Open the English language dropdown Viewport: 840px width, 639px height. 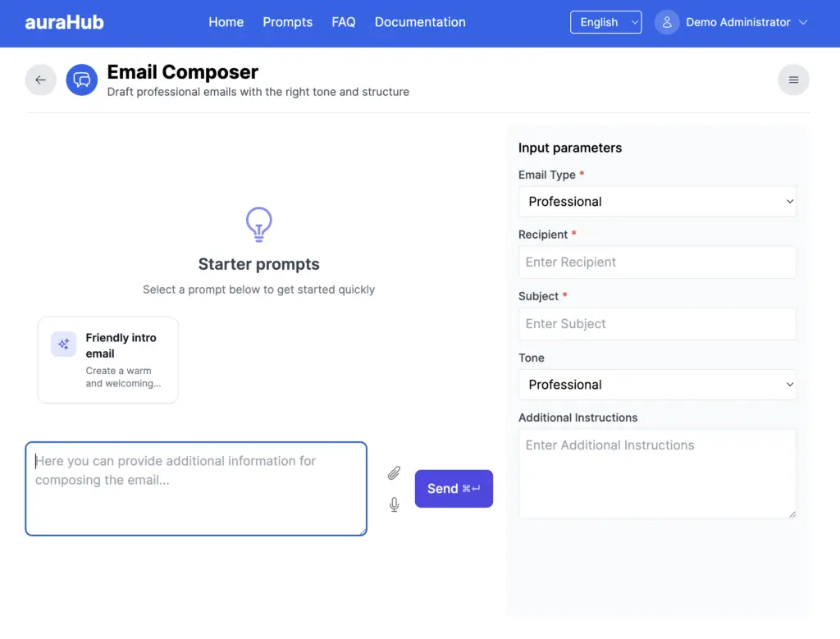[x=605, y=22]
